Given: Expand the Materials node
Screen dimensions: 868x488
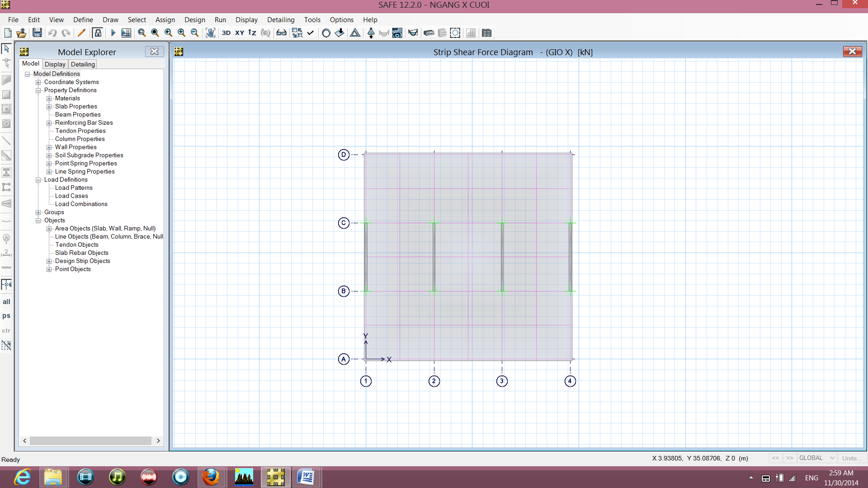Looking at the screenshot, I should 49,99.
